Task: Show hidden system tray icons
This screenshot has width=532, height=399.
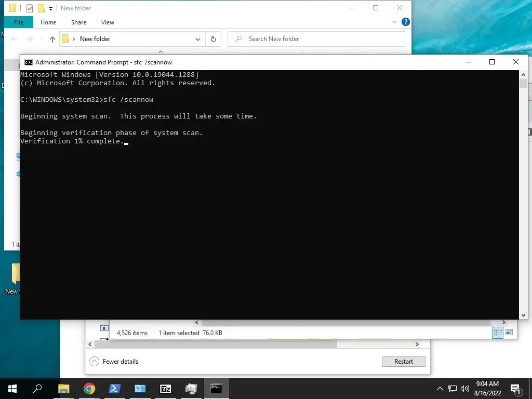Action: click(440, 389)
